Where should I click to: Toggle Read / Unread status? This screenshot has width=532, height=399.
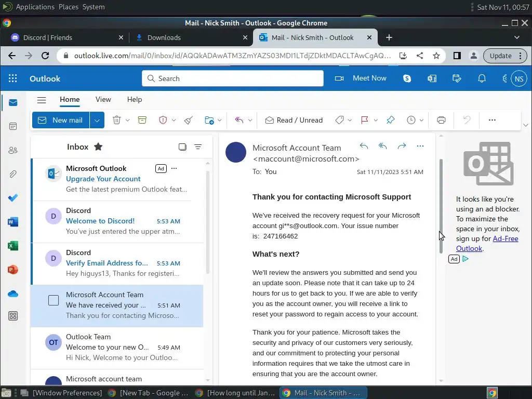click(x=294, y=120)
